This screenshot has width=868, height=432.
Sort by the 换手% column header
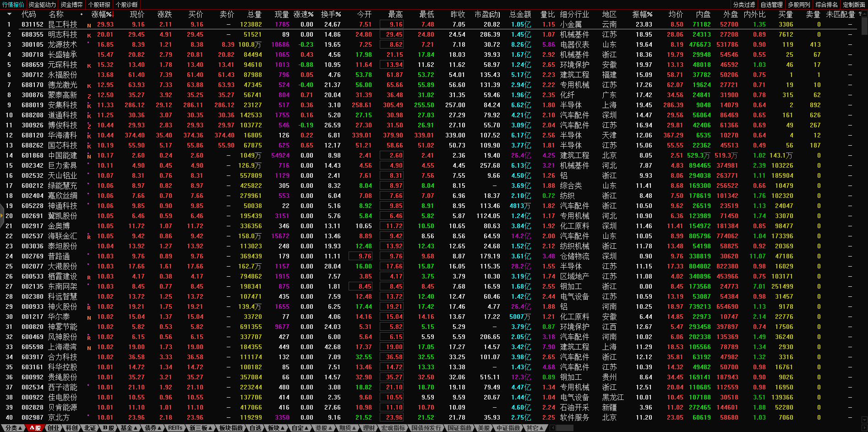click(331, 15)
